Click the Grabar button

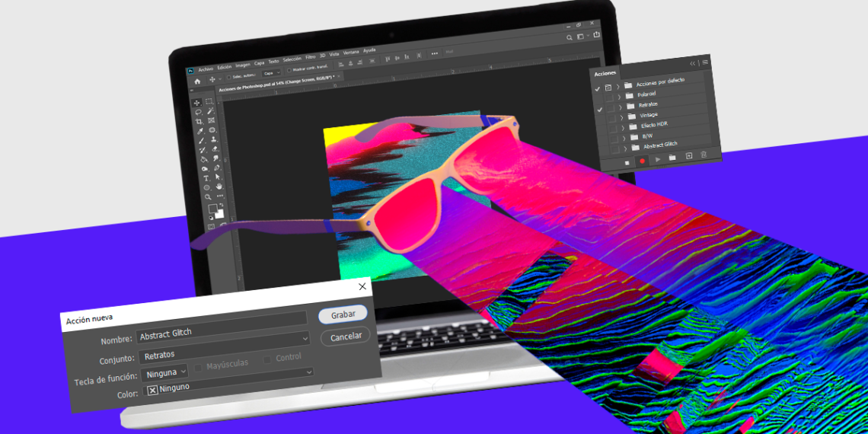pos(343,314)
